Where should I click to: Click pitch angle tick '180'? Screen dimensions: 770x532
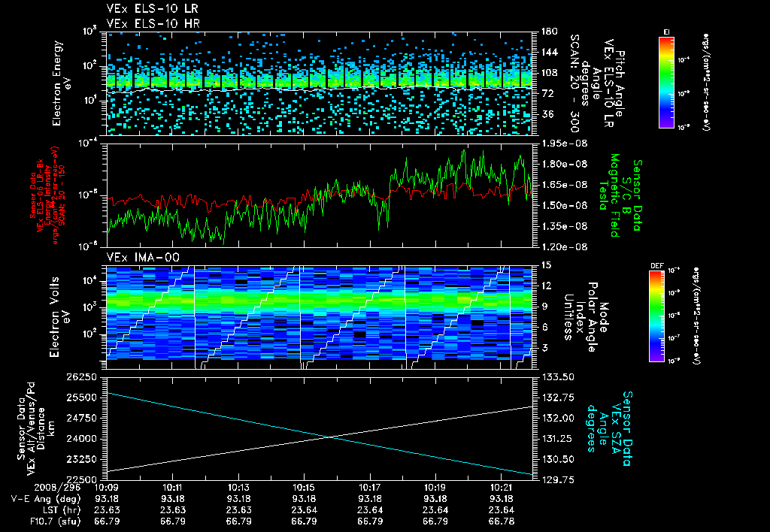click(x=550, y=32)
